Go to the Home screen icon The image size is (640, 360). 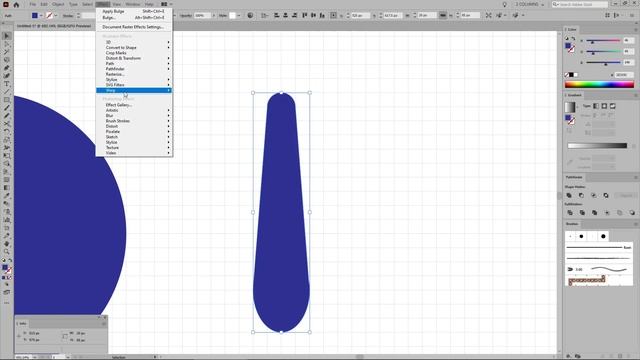coord(16,4)
